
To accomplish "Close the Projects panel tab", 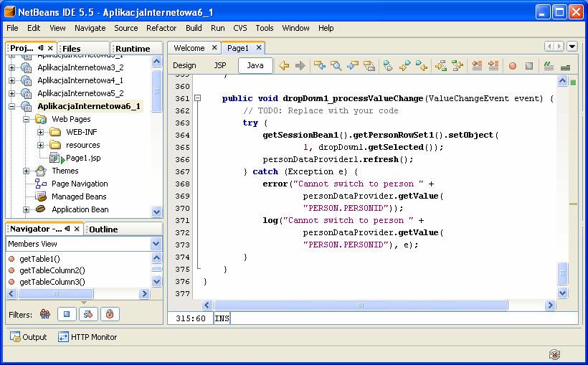I will click(50, 48).
